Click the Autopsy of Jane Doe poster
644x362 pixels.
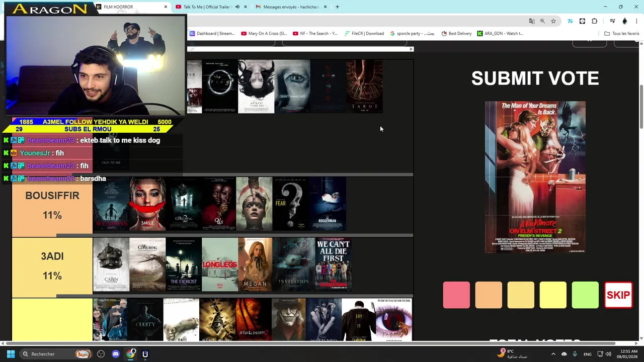point(256,86)
